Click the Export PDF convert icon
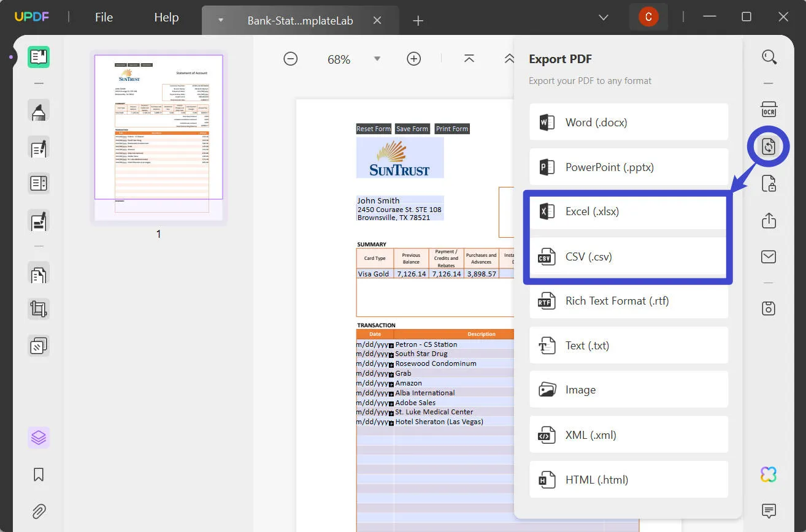This screenshot has height=532, width=806. click(769, 146)
